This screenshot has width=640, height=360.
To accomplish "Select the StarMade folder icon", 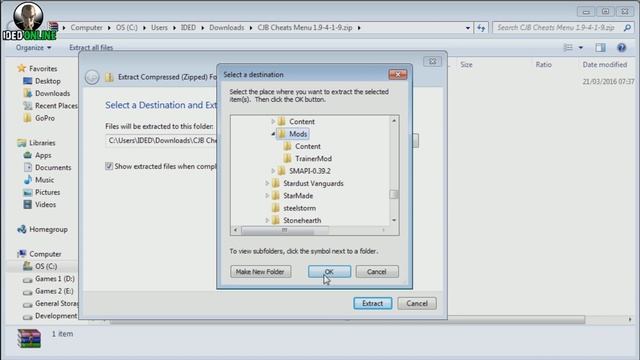I will [x=276, y=196].
